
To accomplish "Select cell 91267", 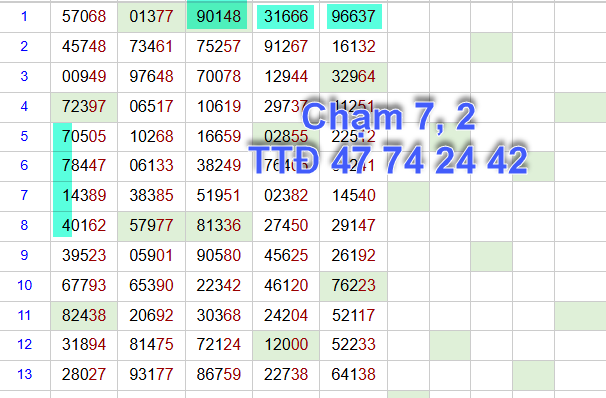I will click(286, 47).
